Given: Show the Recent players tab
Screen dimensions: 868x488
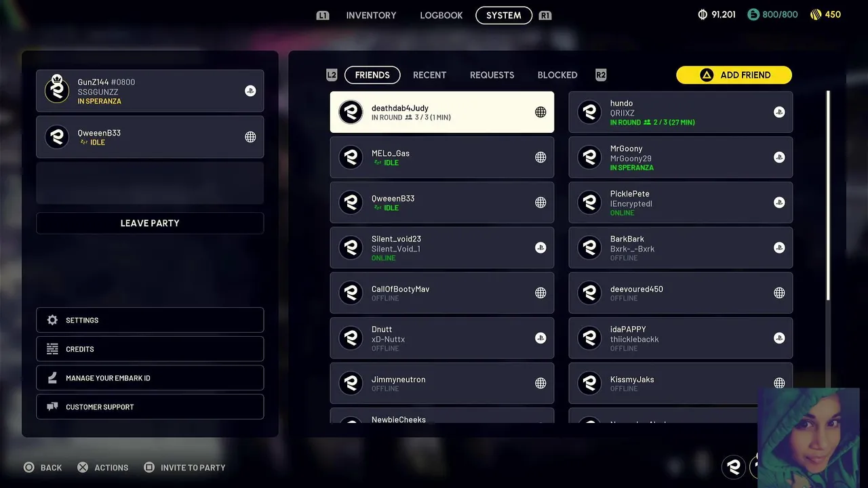Looking at the screenshot, I should pos(429,75).
